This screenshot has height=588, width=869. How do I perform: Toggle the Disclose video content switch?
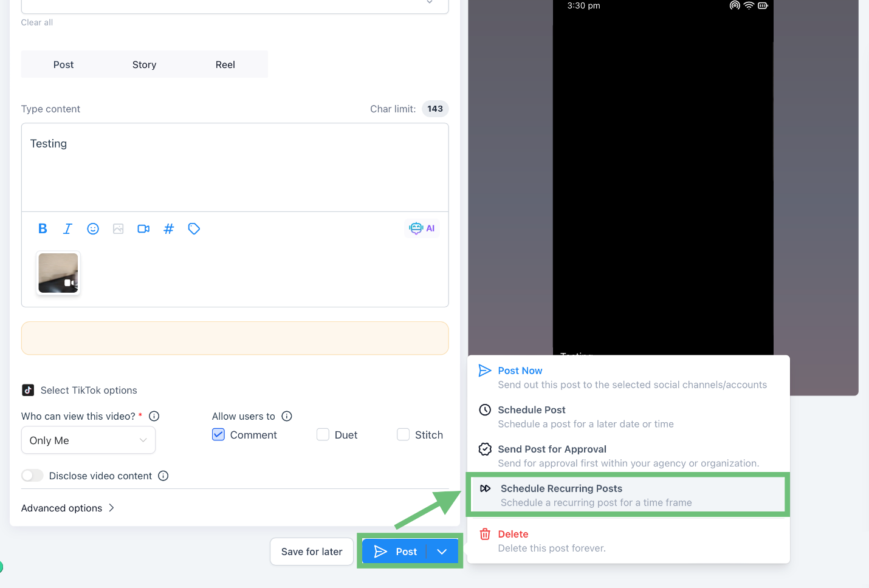[32, 476]
